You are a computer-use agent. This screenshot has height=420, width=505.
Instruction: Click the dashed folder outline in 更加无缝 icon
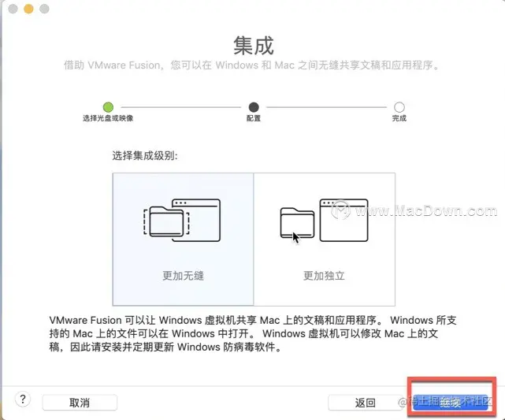point(166,222)
